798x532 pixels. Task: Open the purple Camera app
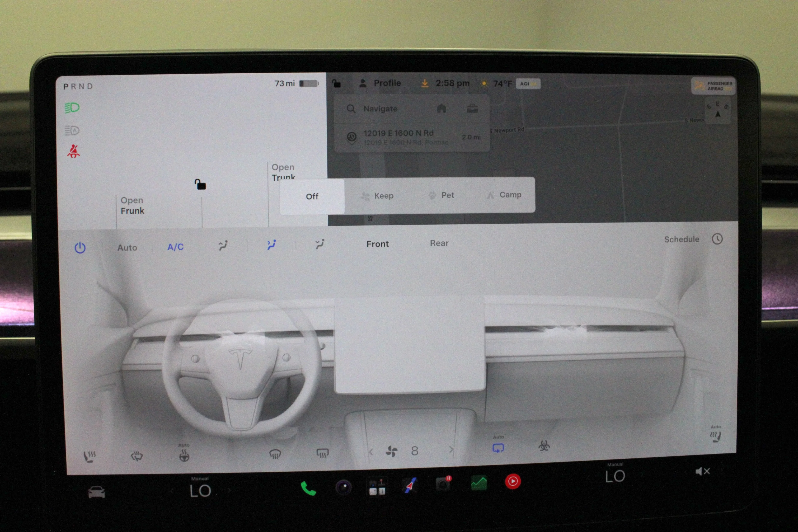click(343, 488)
